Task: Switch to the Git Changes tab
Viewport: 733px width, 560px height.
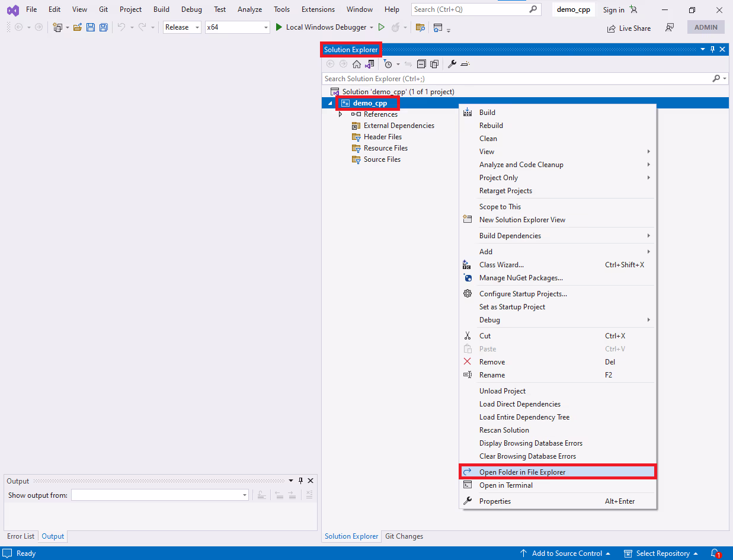Action: [404, 536]
